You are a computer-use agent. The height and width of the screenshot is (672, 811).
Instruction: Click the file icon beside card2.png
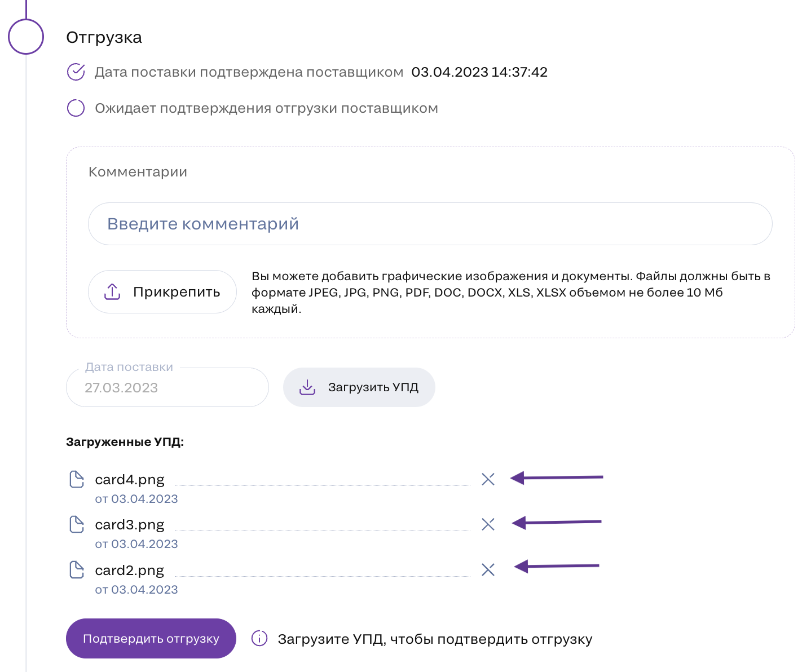point(76,570)
